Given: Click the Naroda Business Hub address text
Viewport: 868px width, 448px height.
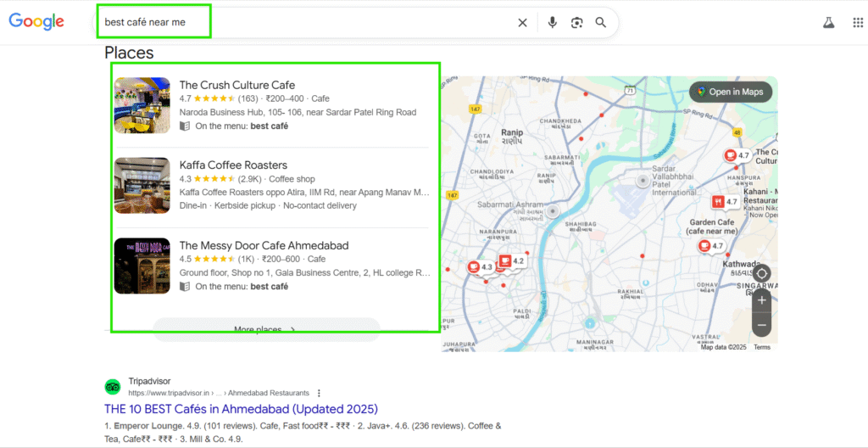Looking at the screenshot, I should [298, 113].
